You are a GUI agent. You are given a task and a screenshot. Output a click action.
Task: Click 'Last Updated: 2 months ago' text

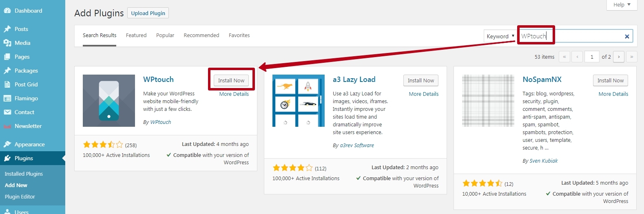point(405,168)
